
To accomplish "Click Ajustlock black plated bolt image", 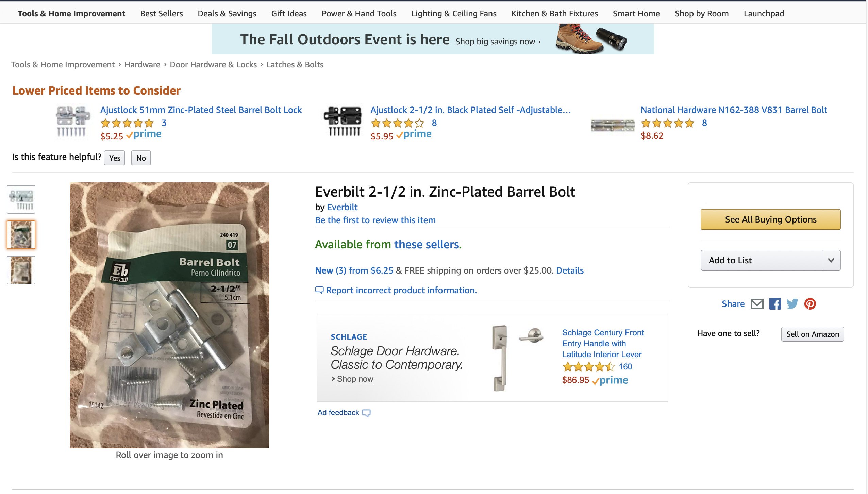I will tap(343, 122).
